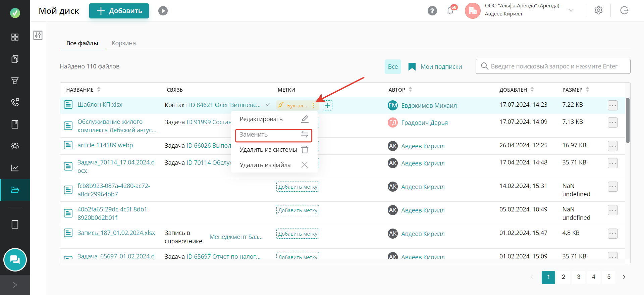Click the table vertical scrollbar
This screenshot has height=295, width=644.
pyautogui.click(x=628, y=120)
